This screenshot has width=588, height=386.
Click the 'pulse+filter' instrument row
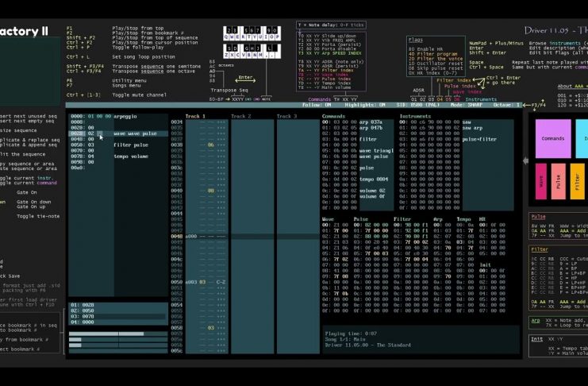coord(479,139)
